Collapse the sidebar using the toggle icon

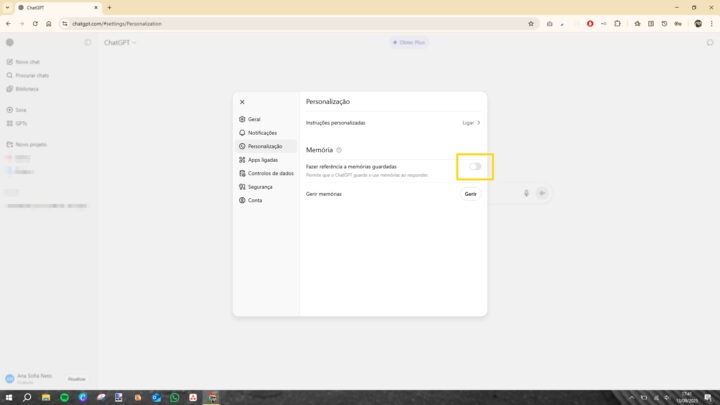click(x=88, y=43)
